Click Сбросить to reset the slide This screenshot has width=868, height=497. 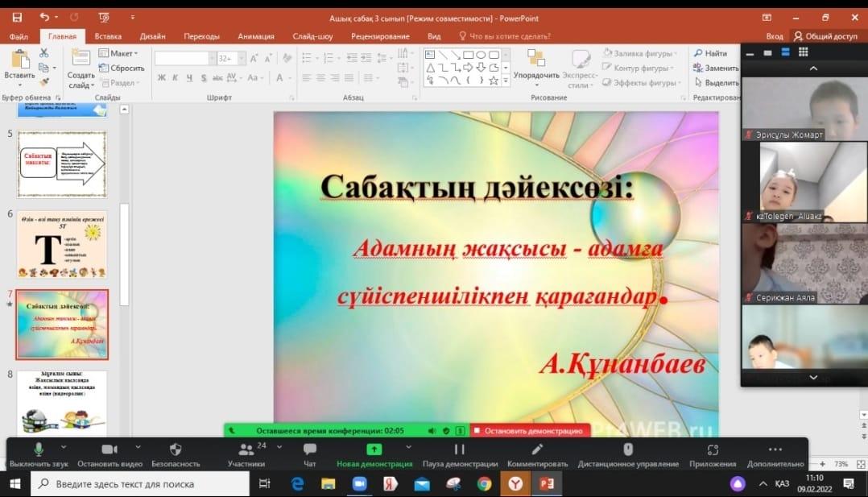[122, 68]
